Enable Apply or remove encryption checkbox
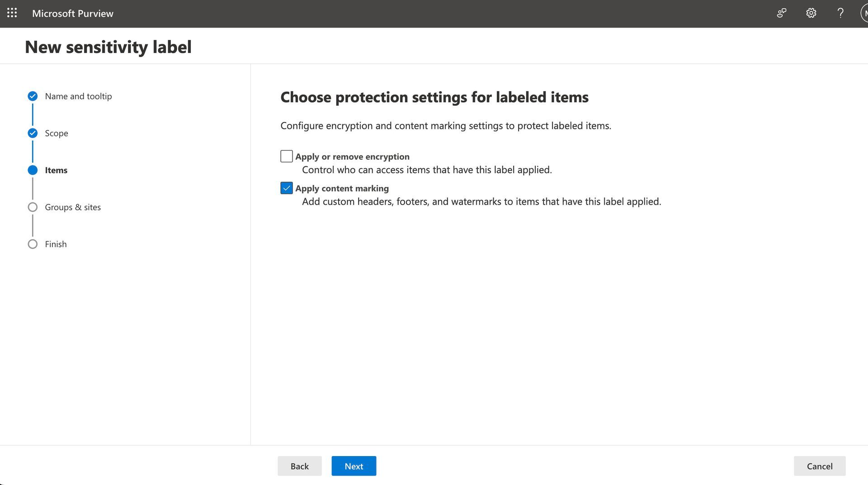The height and width of the screenshot is (485, 868). [x=287, y=156]
